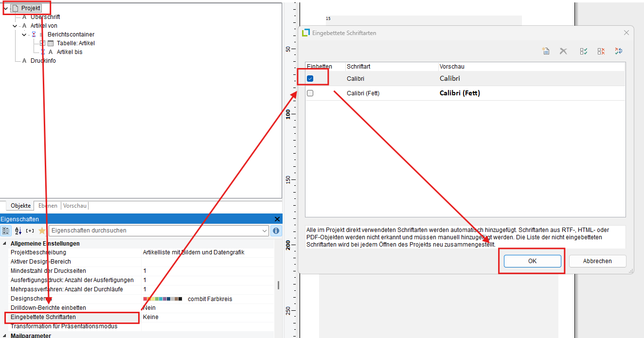Switch properties to categorized view
The height and width of the screenshot is (338, 644).
tap(6, 231)
